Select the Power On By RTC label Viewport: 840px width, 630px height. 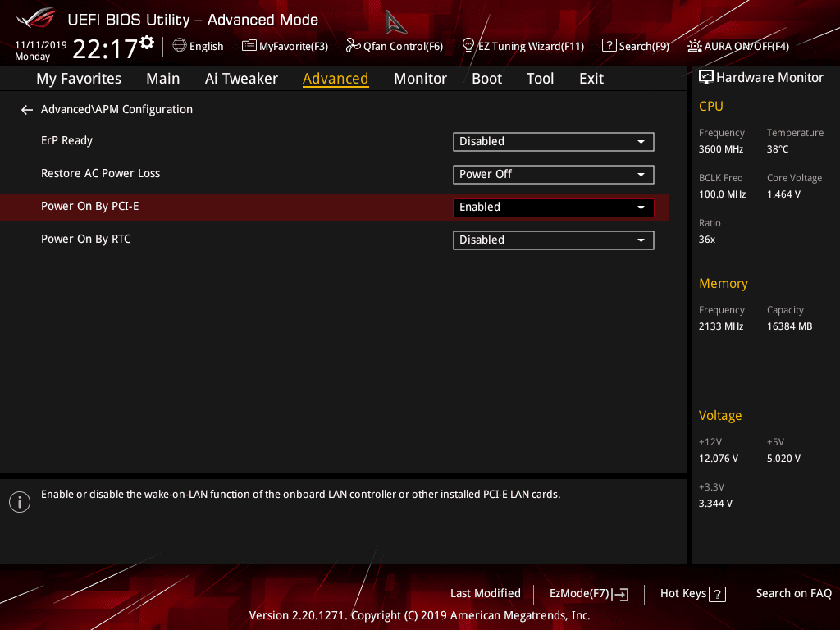[x=85, y=239]
